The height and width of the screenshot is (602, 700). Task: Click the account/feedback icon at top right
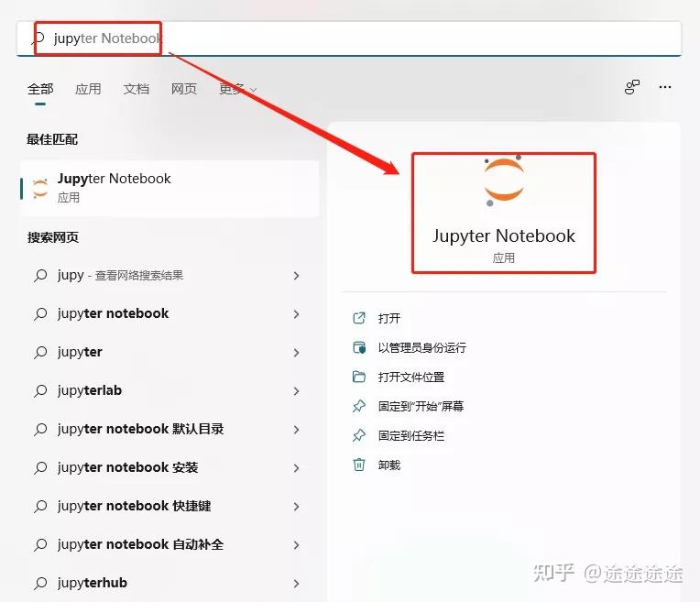tap(631, 87)
